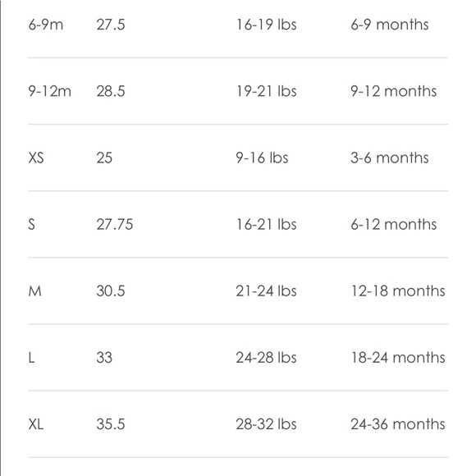Select the 6-12 months age cell
This screenshot has height=476, width=476.
(393, 224)
